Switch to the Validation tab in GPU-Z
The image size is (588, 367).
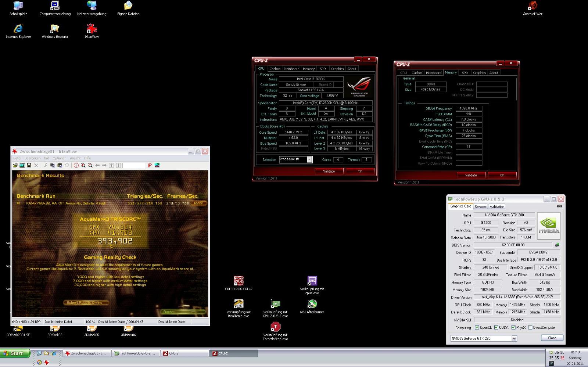[x=497, y=206]
